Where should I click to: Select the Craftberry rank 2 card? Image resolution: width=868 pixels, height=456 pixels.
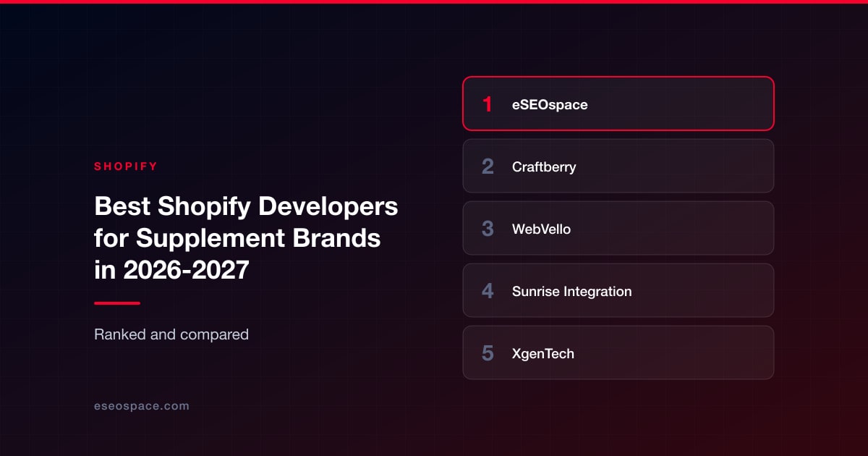(x=618, y=166)
